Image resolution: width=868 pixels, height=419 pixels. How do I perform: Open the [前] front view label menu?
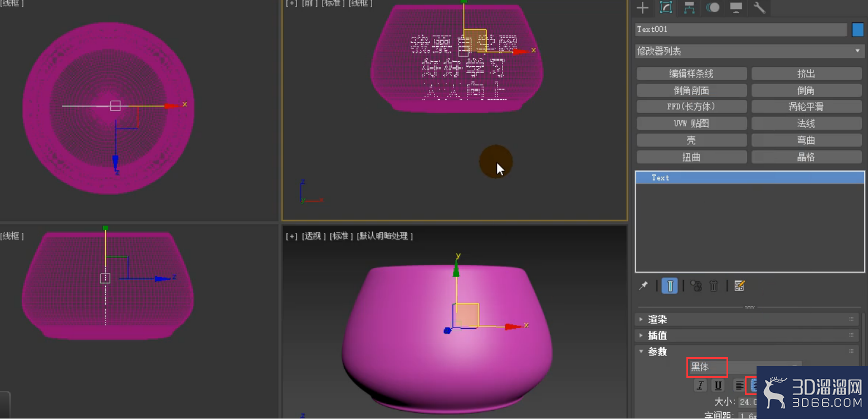(310, 3)
